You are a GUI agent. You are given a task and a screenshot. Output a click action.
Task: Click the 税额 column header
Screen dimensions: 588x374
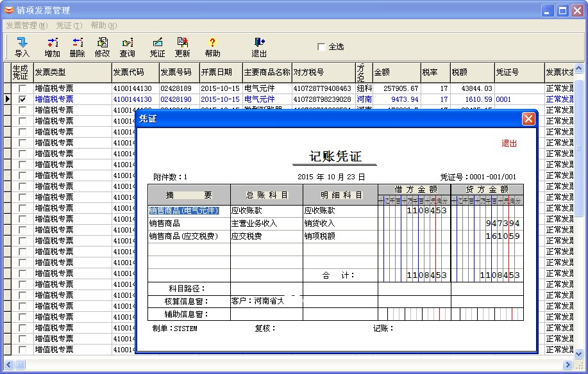pos(472,72)
